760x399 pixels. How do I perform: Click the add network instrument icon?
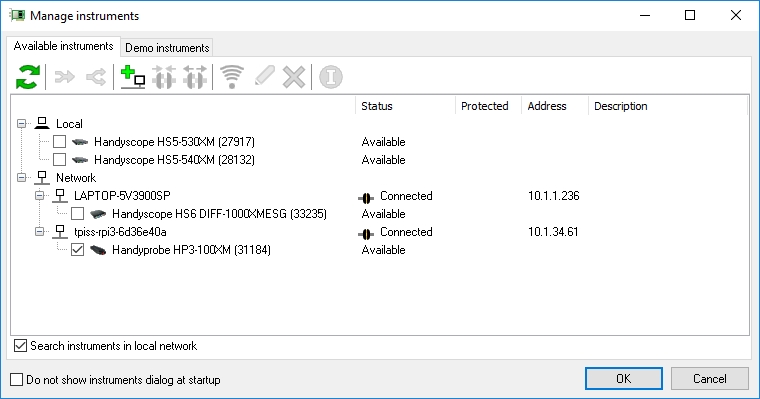[x=132, y=77]
